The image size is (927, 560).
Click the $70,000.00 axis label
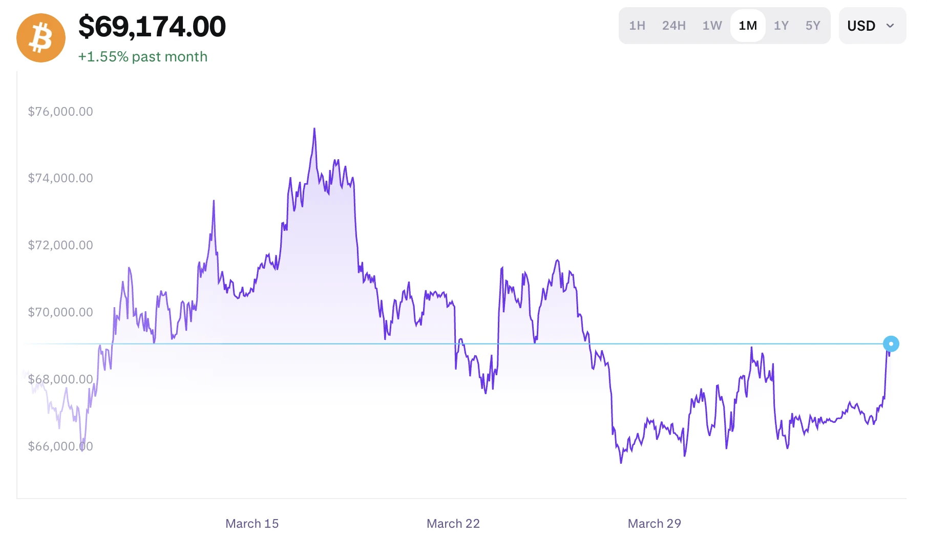point(60,312)
